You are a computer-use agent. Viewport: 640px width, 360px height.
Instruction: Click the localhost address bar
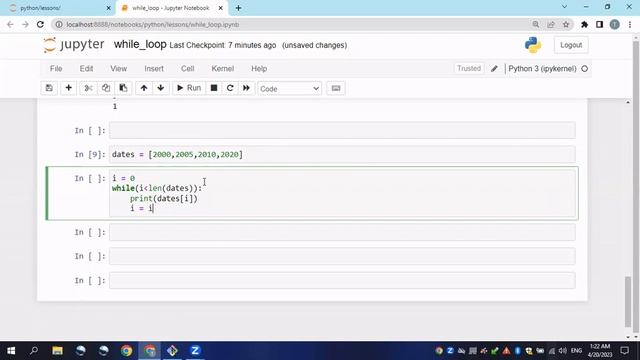(x=294, y=24)
